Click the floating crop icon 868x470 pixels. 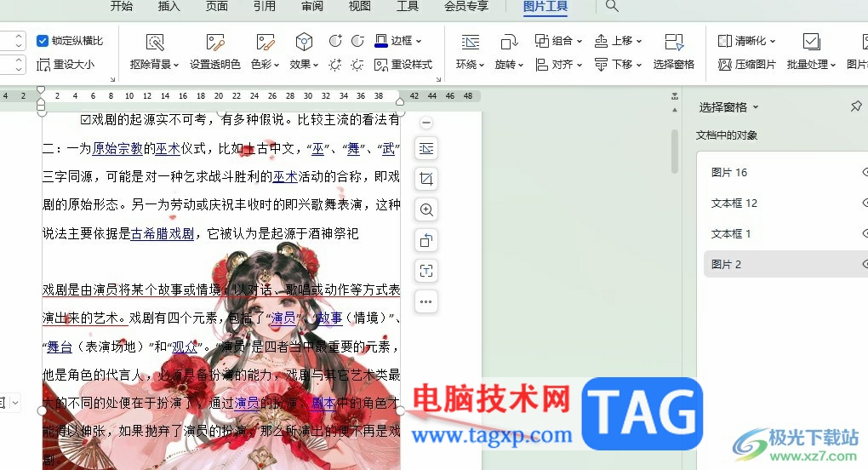point(426,179)
